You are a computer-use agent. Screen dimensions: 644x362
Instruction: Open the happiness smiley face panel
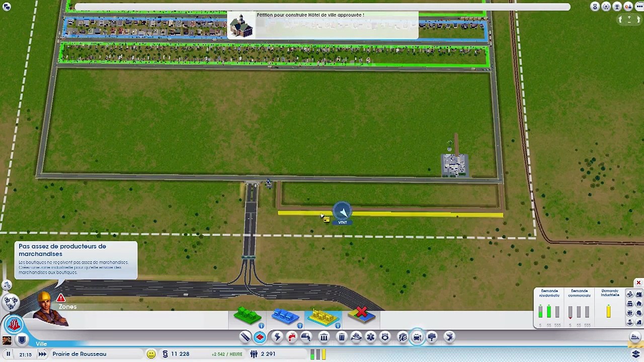tap(151, 354)
